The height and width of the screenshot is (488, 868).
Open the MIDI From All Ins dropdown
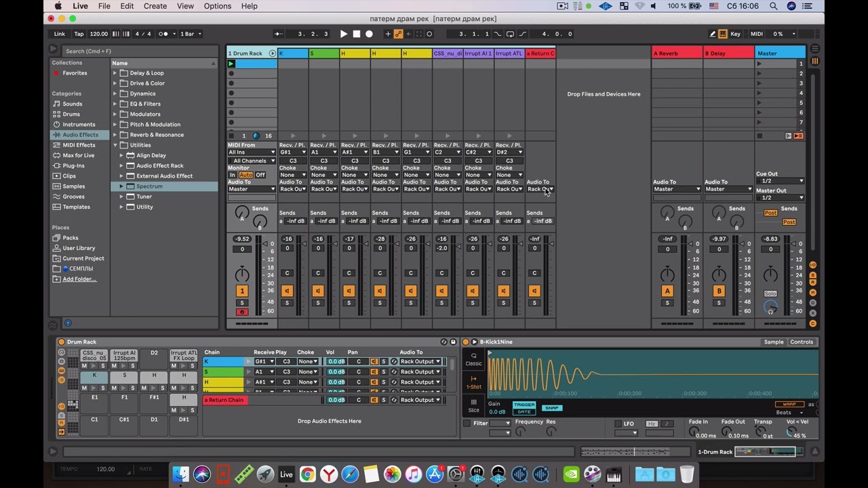252,152
